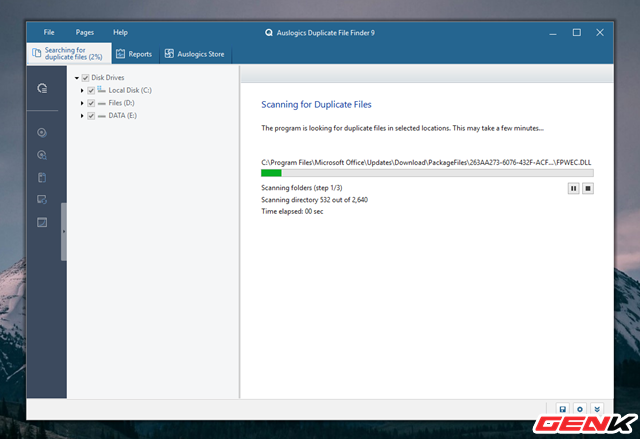Click the save icon in bottom bar
This screenshot has width=640, height=439.
[562, 409]
